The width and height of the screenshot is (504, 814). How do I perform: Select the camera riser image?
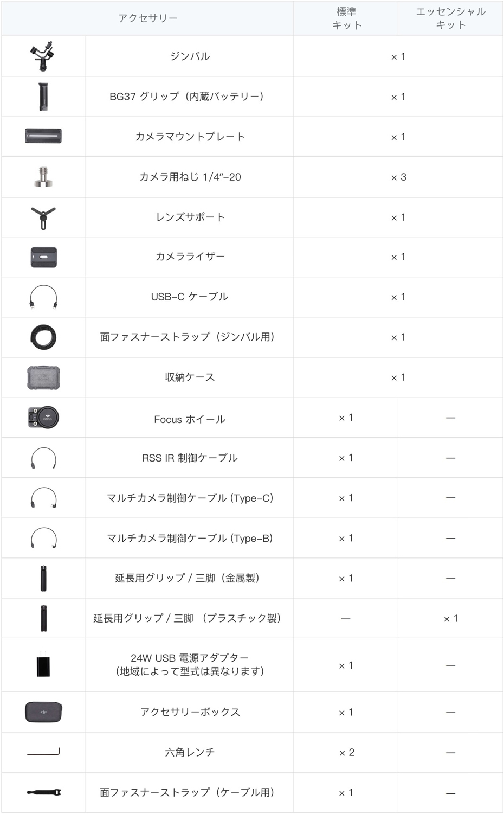(43, 257)
